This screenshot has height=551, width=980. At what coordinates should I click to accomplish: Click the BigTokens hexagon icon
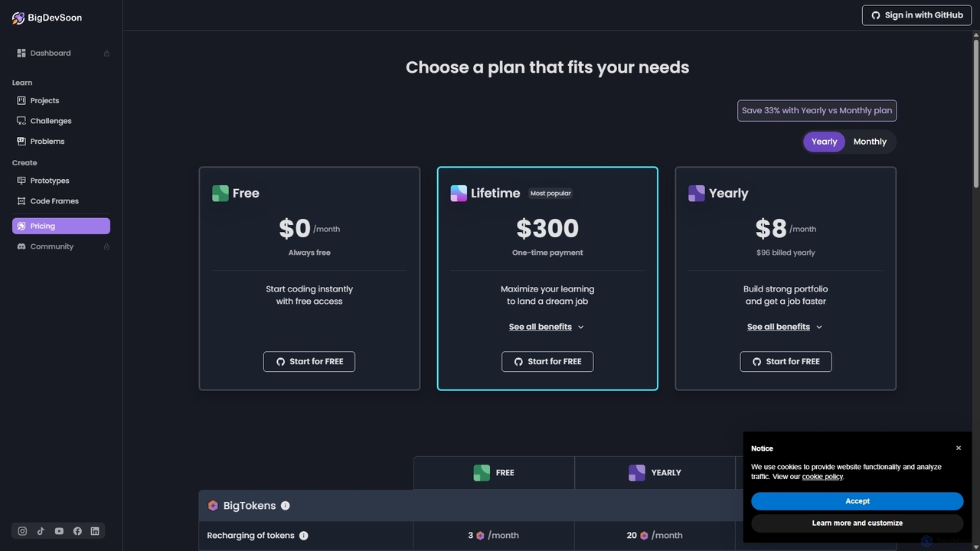coord(213,506)
